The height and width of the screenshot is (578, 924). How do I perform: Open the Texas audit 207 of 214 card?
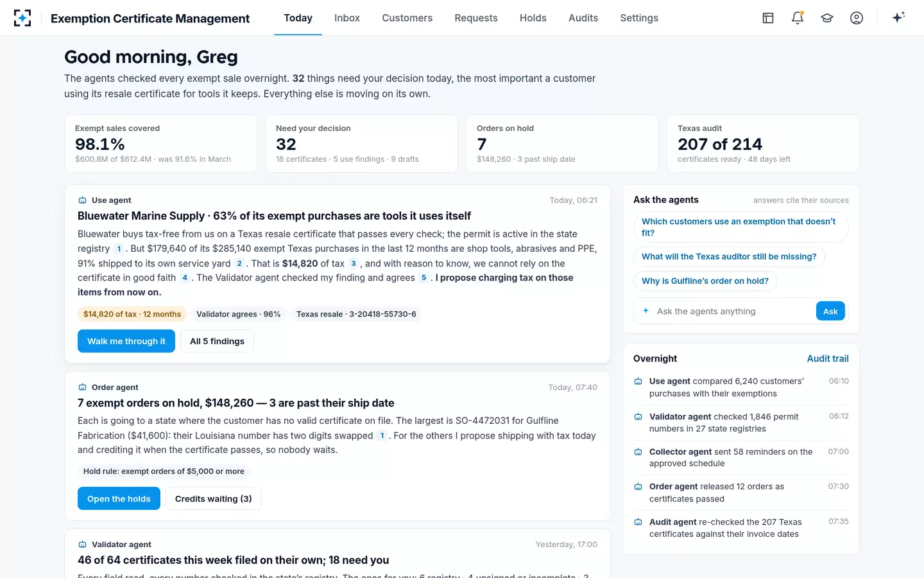(x=763, y=143)
